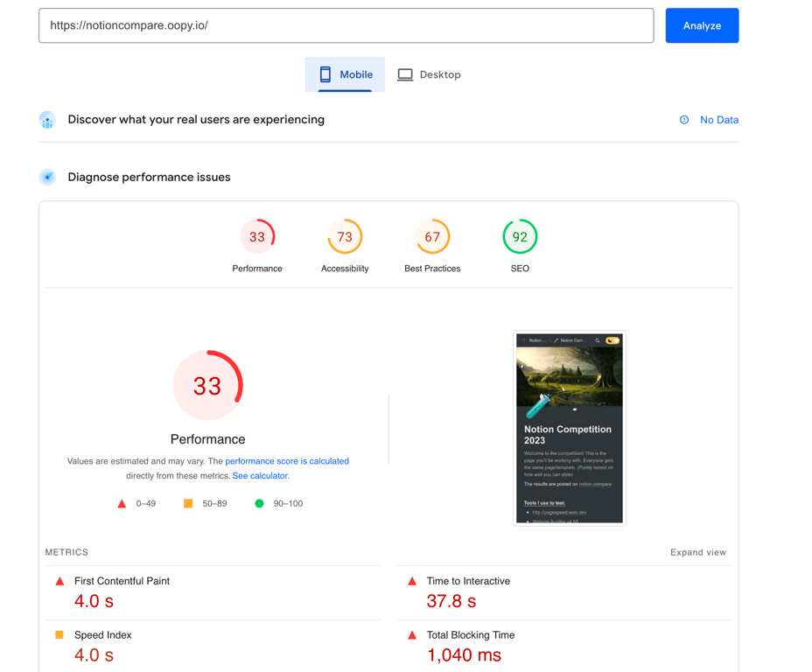Select the Accessibility 73 score gauge
812x672 pixels.
point(345,236)
